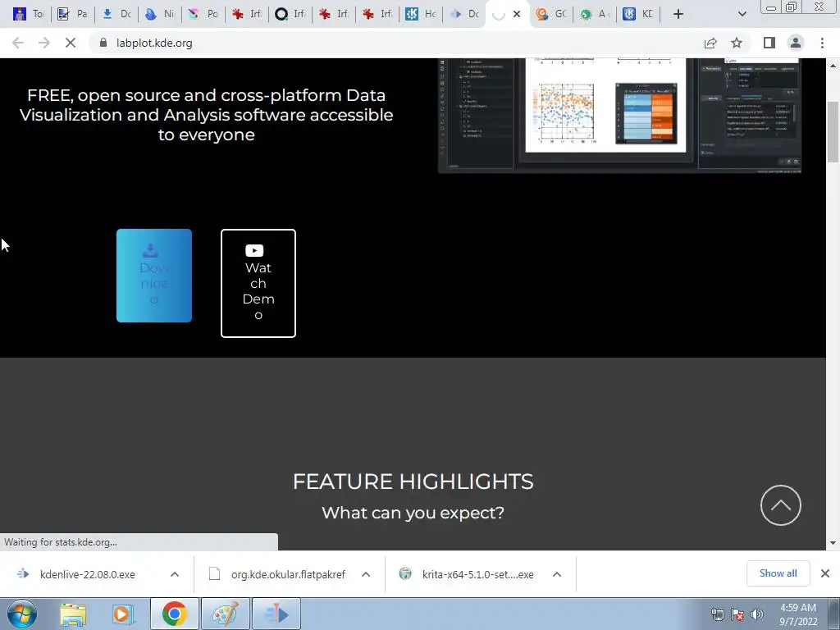Close the downloads bar

point(825,573)
